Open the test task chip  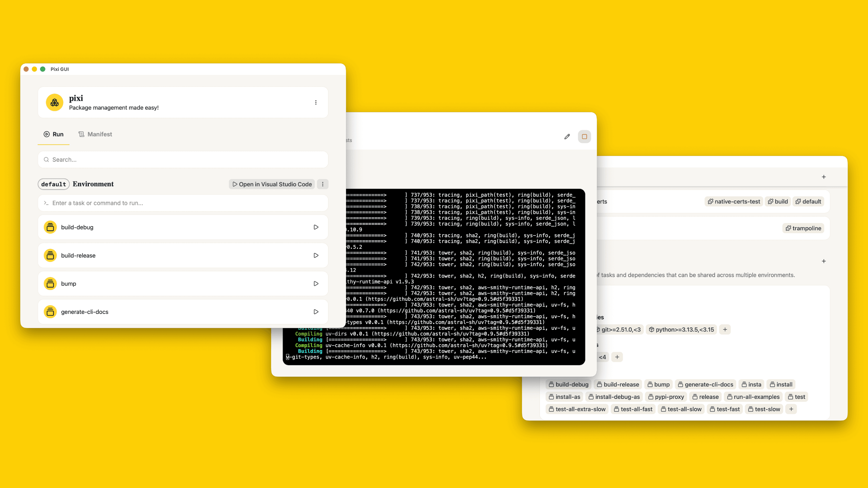[x=796, y=397]
